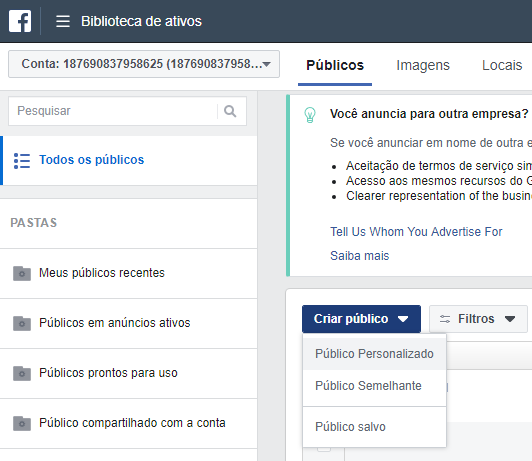The width and height of the screenshot is (532, 461).
Task: Click the filter sliders icon in Filtros
Action: click(445, 319)
